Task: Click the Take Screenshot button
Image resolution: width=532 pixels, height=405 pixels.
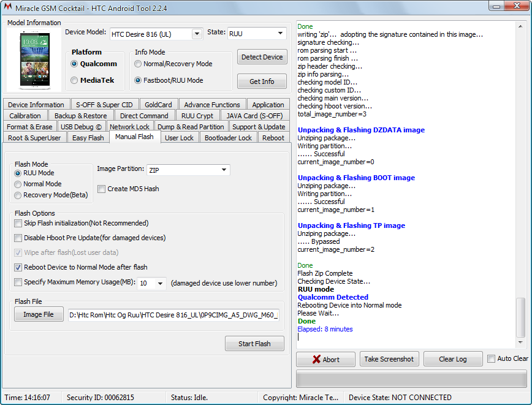Action: pos(389,359)
